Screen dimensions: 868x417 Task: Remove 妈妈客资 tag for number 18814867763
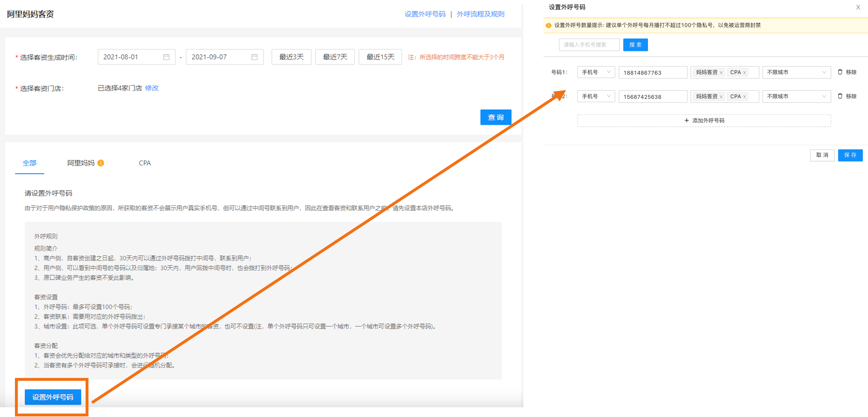point(721,73)
